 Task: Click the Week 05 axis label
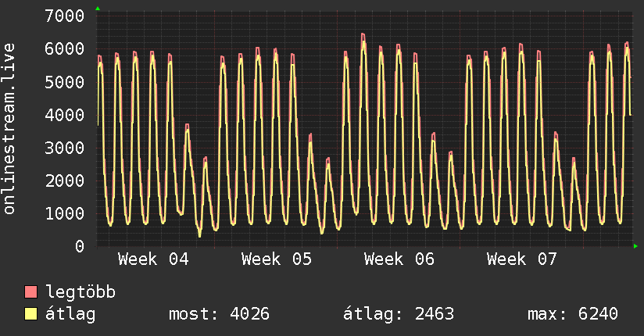click(x=277, y=259)
